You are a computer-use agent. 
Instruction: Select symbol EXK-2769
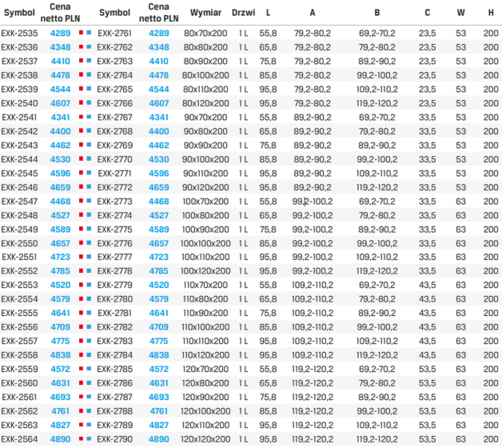click(114, 145)
